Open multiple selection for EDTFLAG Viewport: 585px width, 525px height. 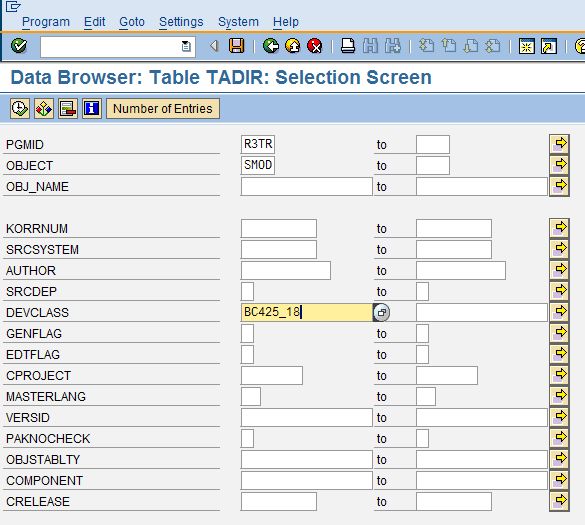(x=559, y=354)
